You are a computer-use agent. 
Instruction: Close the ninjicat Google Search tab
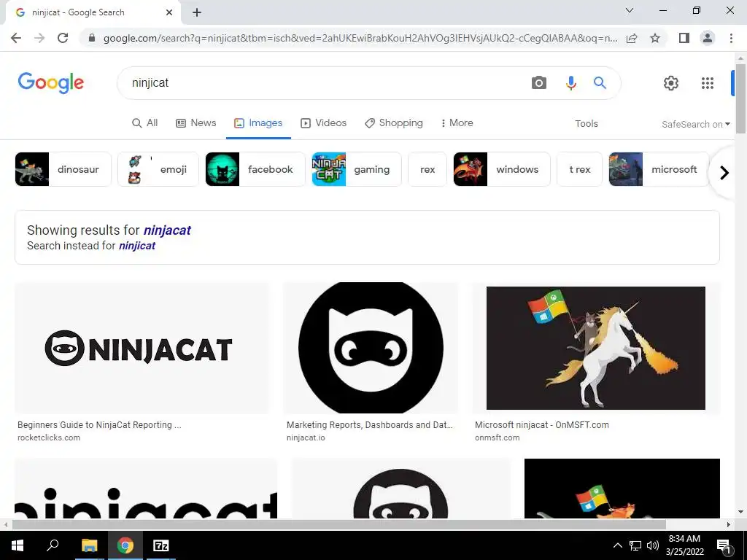(169, 12)
